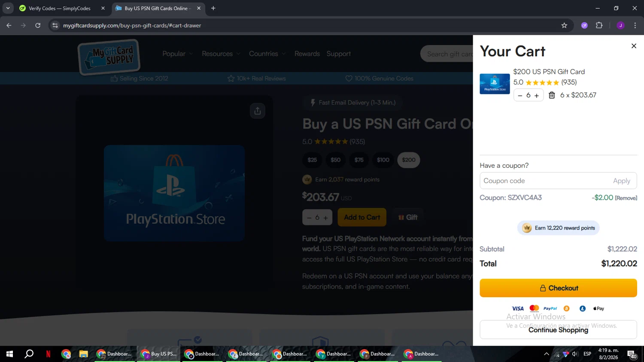The image size is (644, 362).
Task: Select the $25 denomination
Action: (312, 160)
